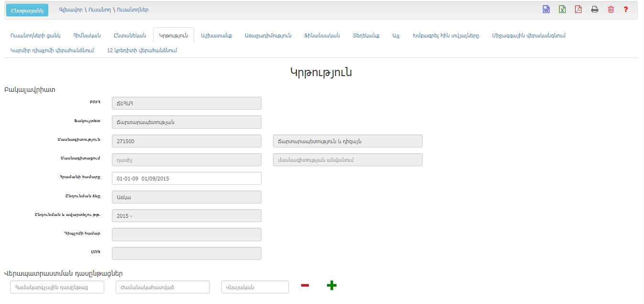Switch to the Հիմնական tab
This screenshot has height=304, width=644.
(87, 35)
